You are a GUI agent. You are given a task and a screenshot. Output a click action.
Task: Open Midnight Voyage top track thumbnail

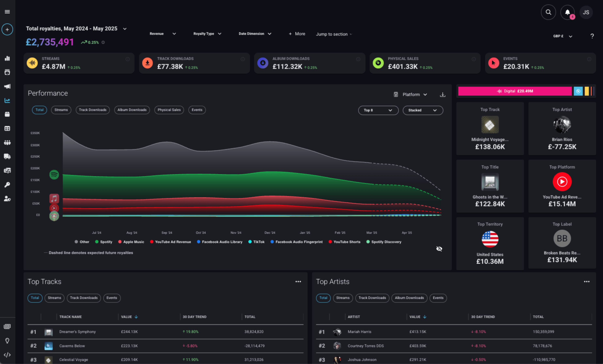490,125
